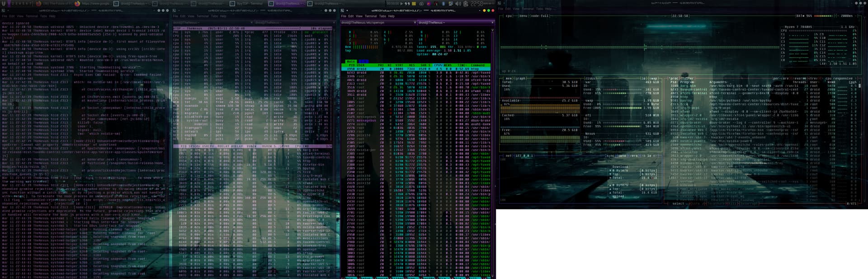Screen dimensions: 868x279
Task: Open Help menu in the bpytop terminal window
Action: coord(548,9)
